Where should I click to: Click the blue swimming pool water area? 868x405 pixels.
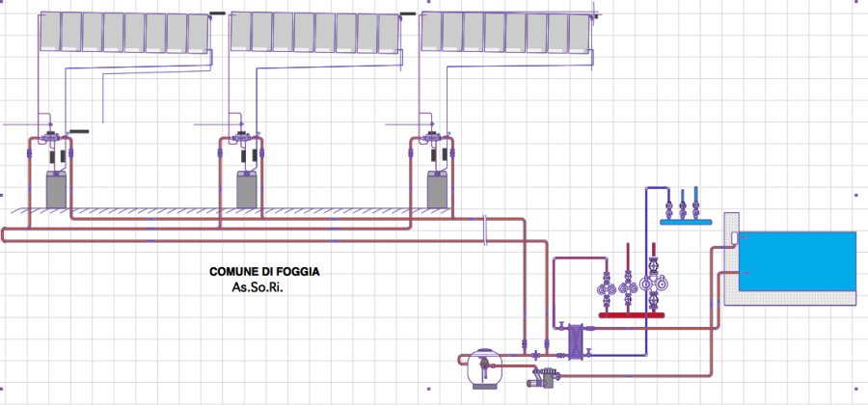pos(798,260)
